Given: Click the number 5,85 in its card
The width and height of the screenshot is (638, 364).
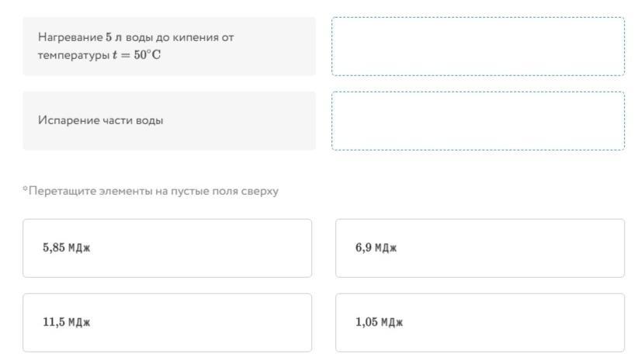Looking at the screenshot, I should 53,248.
